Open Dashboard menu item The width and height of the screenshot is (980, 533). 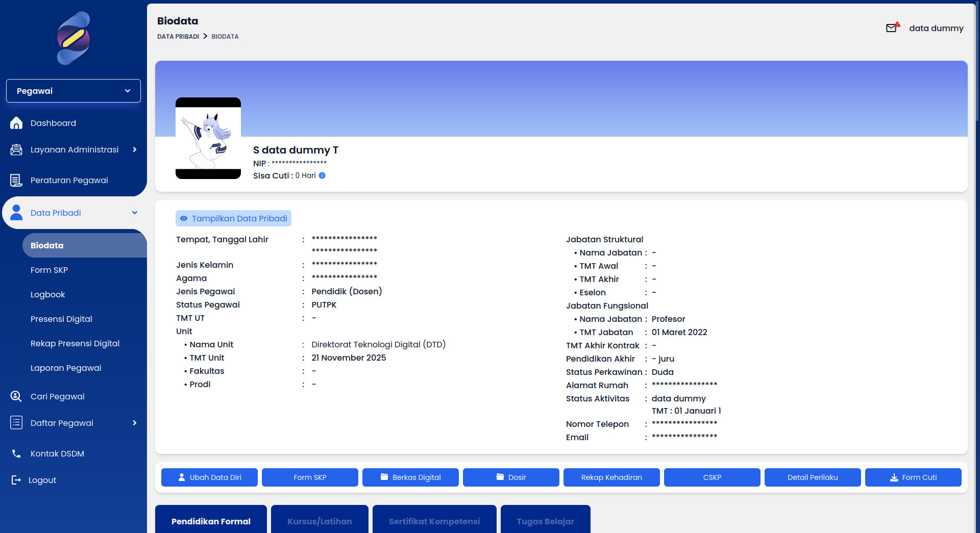click(x=53, y=123)
